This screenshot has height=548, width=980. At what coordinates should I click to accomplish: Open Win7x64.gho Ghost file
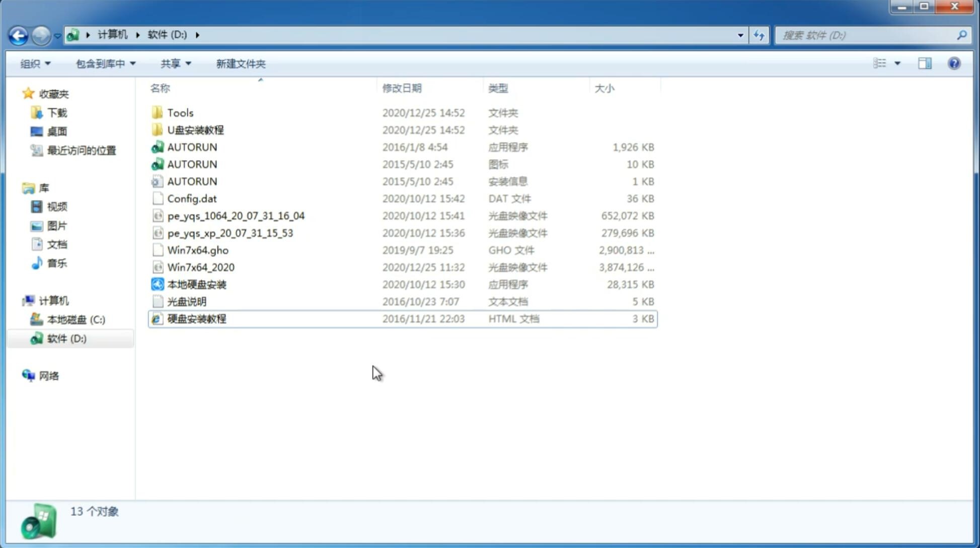(x=198, y=250)
